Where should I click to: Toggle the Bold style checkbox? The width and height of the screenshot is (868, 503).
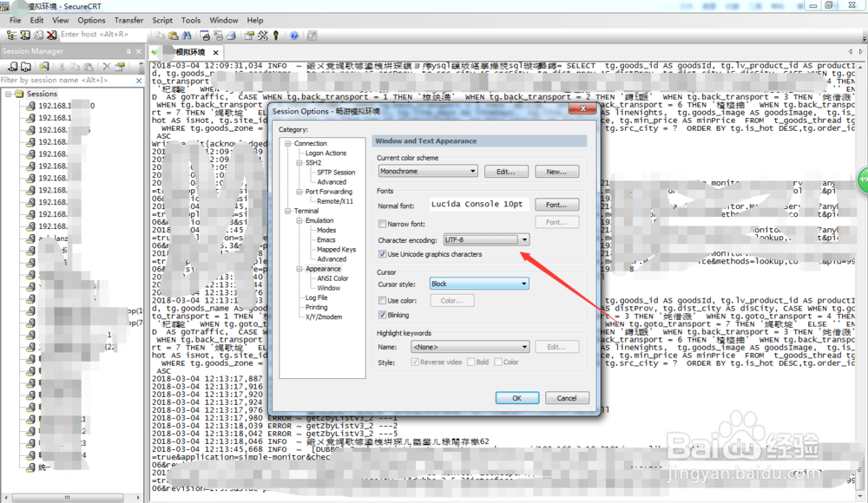point(471,362)
